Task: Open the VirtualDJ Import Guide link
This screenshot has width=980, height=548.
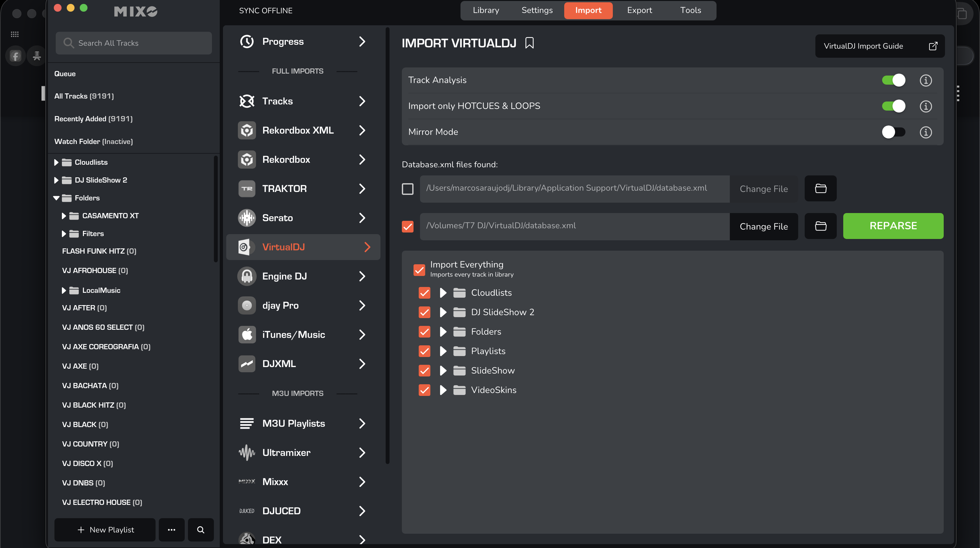Action: pos(880,46)
